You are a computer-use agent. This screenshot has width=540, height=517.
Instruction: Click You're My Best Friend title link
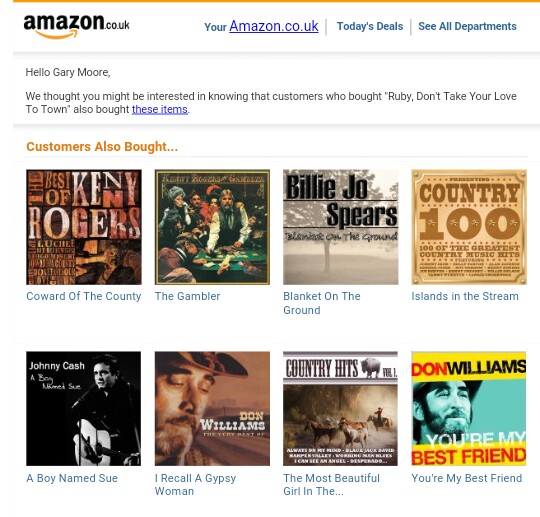click(467, 478)
